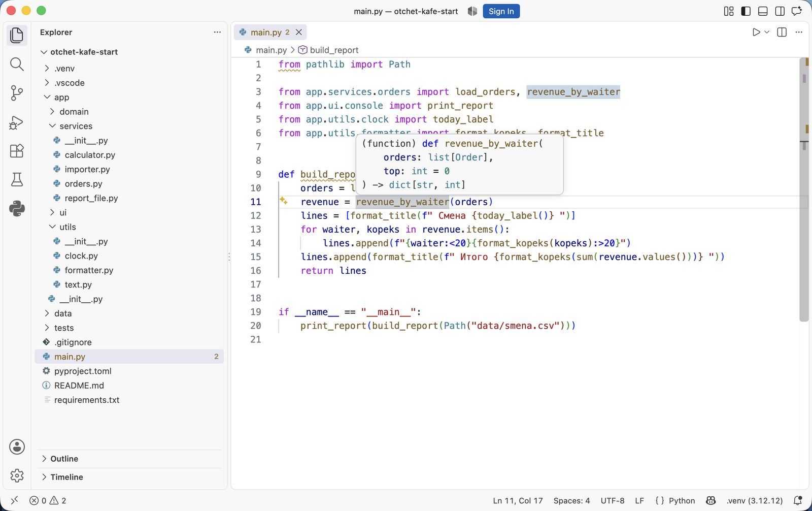This screenshot has width=812, height=511.
Task: Show the code action sparkle on line 11
Action: click(284, 201)
